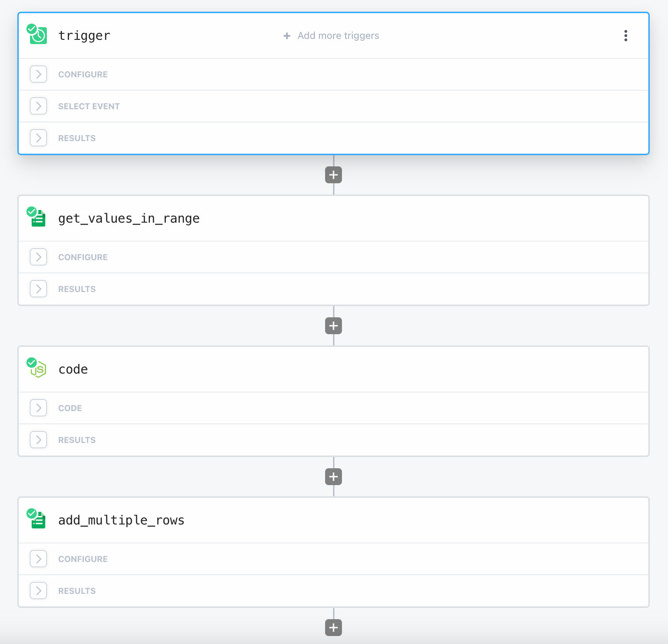Expand add_multiple_rows CONFIGURE chevron
Screen dimensions: 668x644
(x=38, y=559)
